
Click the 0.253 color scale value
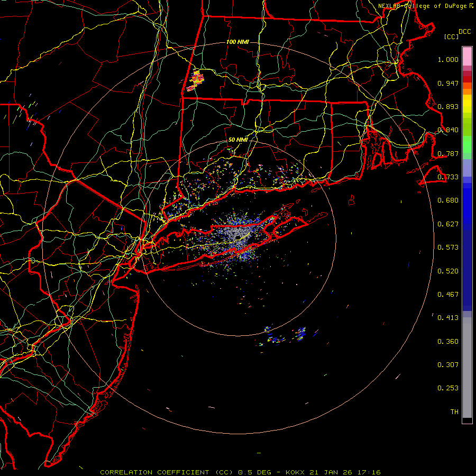click(448, 388)
